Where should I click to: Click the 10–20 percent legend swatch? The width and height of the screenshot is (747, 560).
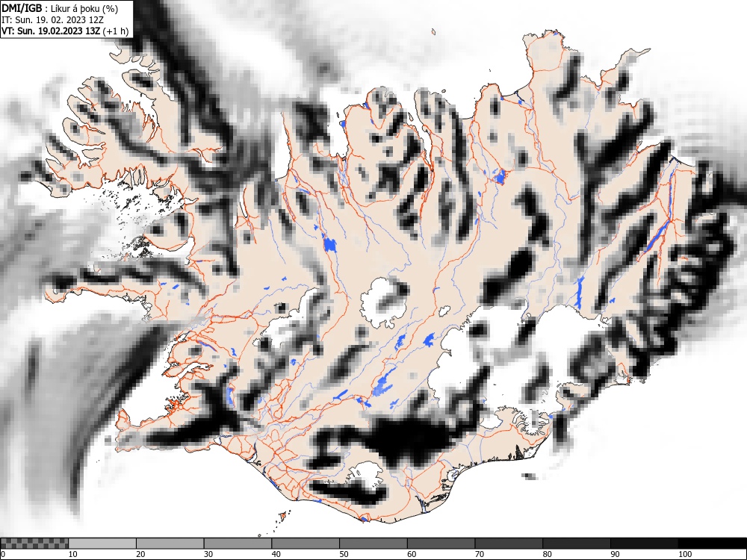click(102, 544)
